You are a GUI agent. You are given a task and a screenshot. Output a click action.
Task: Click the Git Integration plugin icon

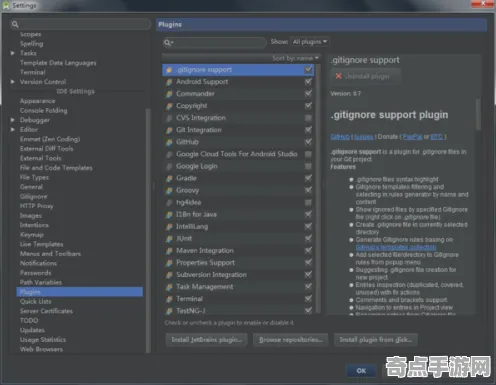(x=169, y=130)
